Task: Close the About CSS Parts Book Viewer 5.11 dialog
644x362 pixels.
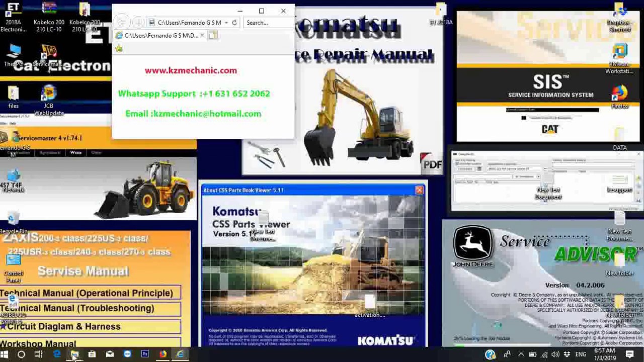Action: pos(419,190)
